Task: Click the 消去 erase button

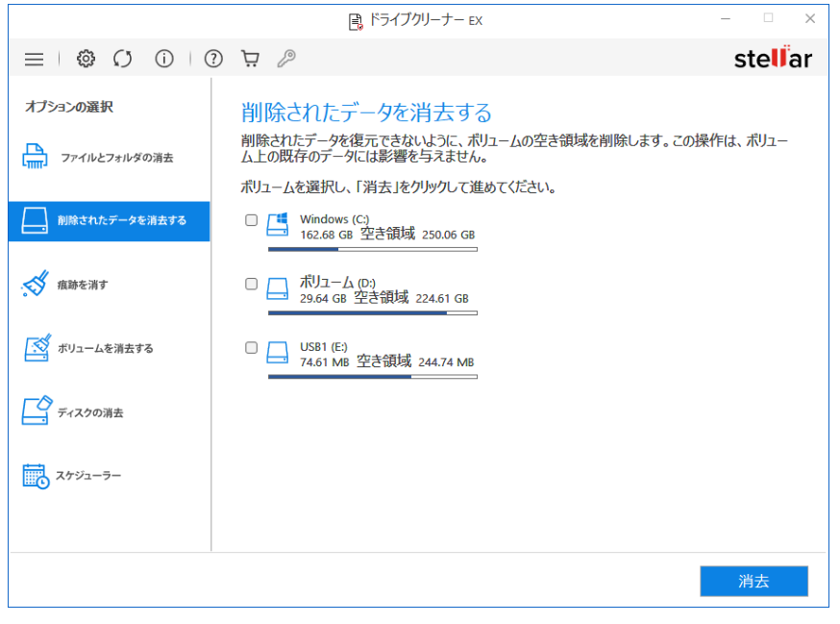Action: point(754,581)
